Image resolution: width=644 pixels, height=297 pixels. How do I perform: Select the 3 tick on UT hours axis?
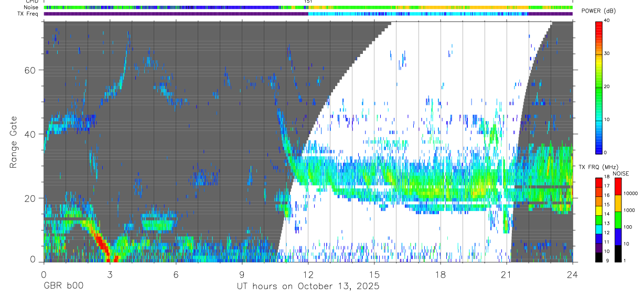[x=110, y=274]
